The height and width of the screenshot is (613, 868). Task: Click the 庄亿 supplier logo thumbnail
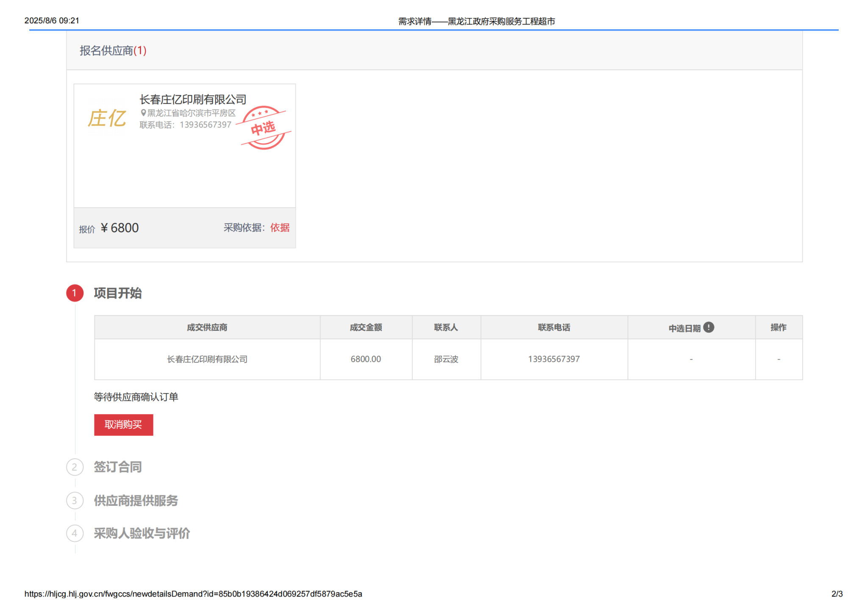(x=106, y=118)
